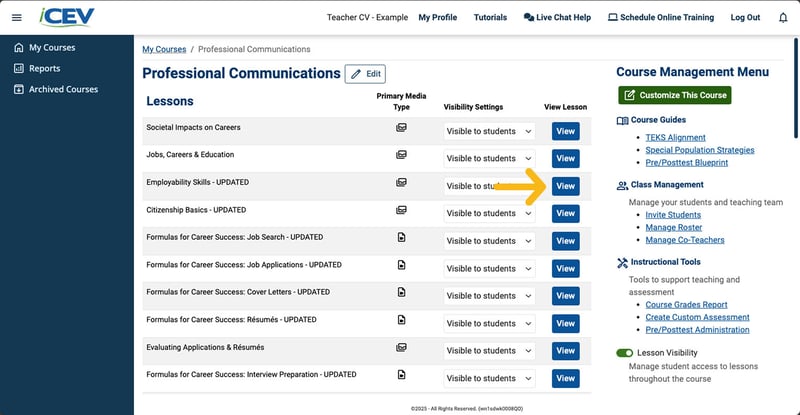Screen dimensions: 800x415
Task: Open Schedule Online Training
Action: [x=661, y=17]
